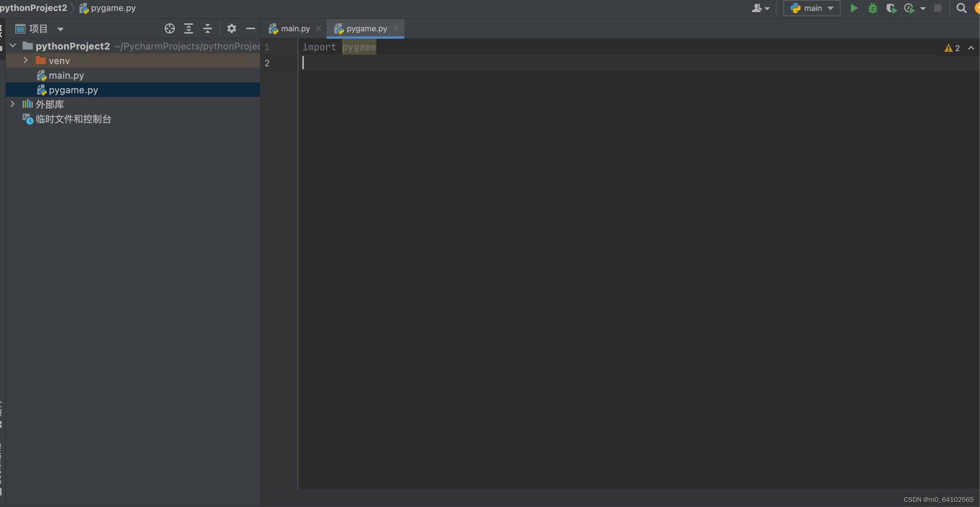
Task: Click the grey stop square button
Action: point(937,8)
